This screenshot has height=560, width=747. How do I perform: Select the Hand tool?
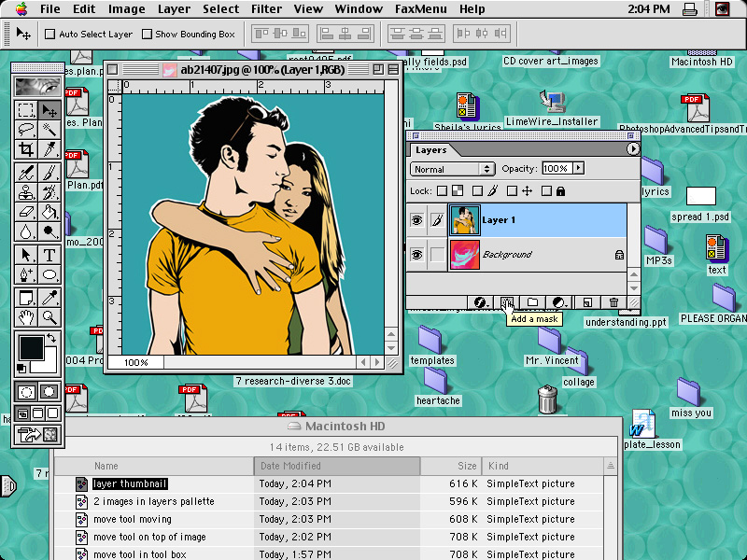click(26, 317)
